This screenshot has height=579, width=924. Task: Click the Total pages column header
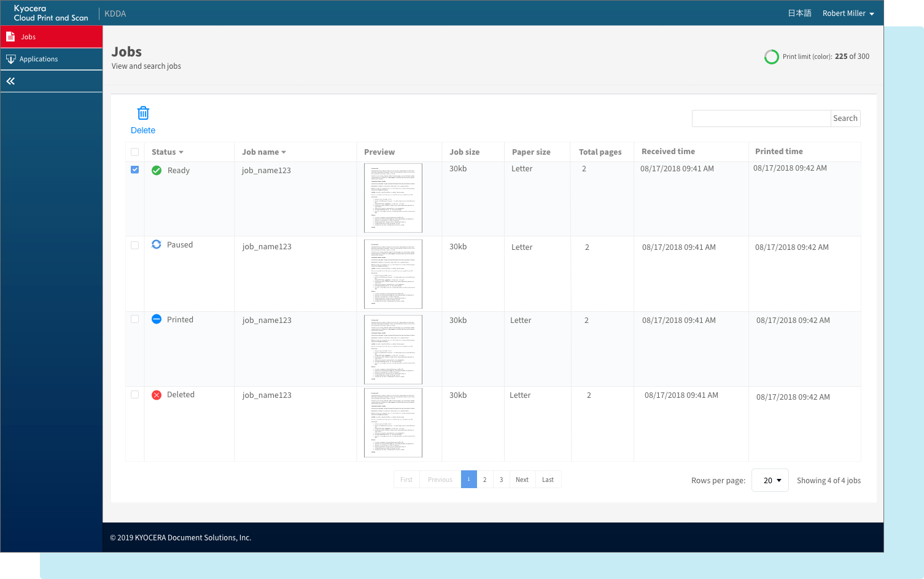(600, 152)
